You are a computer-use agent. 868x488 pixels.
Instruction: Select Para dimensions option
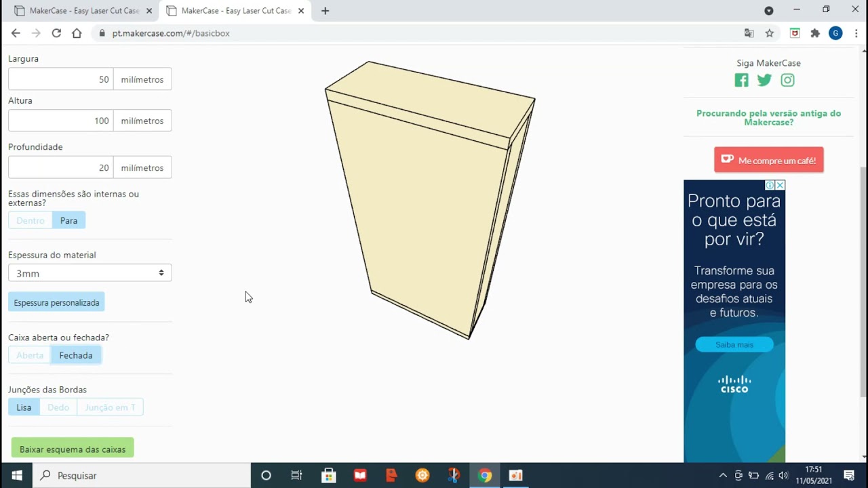click(68, 220)
